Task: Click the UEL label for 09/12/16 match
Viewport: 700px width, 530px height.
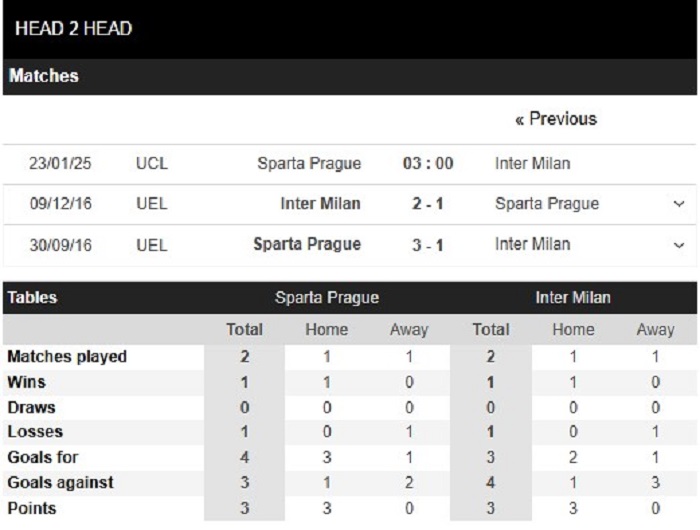Action: click(x=152, y=204)
